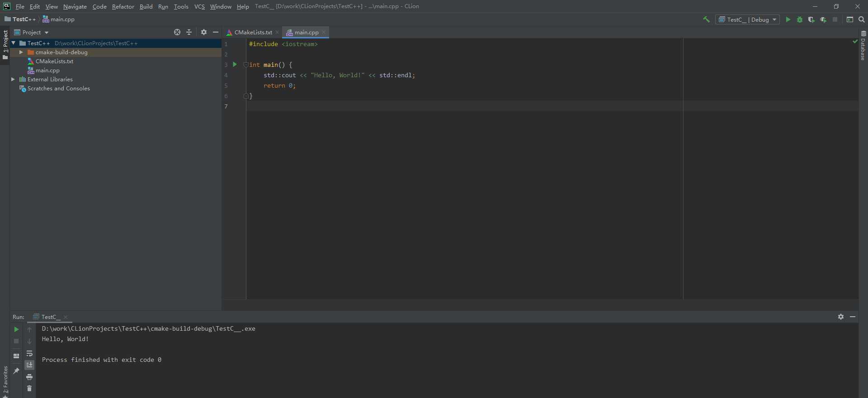868x398 pixels.
Task: Hide the Project tool window
Action: click(x=216, y=32)
